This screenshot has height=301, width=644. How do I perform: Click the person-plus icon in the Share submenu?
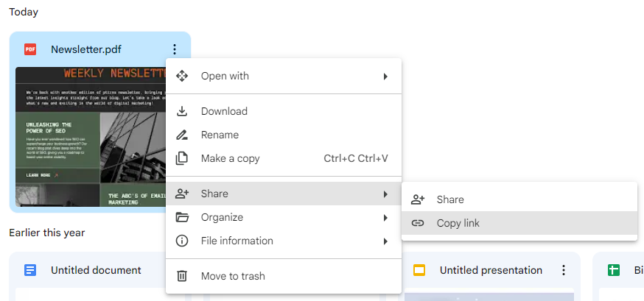(x=418, y=199)
